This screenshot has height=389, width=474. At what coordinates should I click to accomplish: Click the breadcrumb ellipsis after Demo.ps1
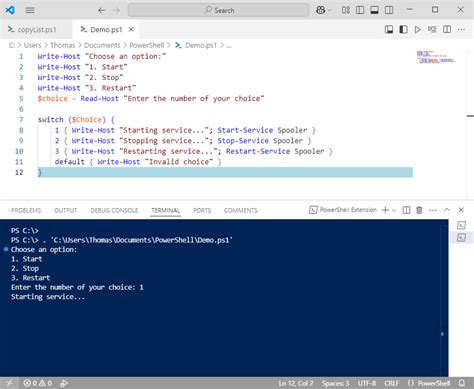pos(229,46)
